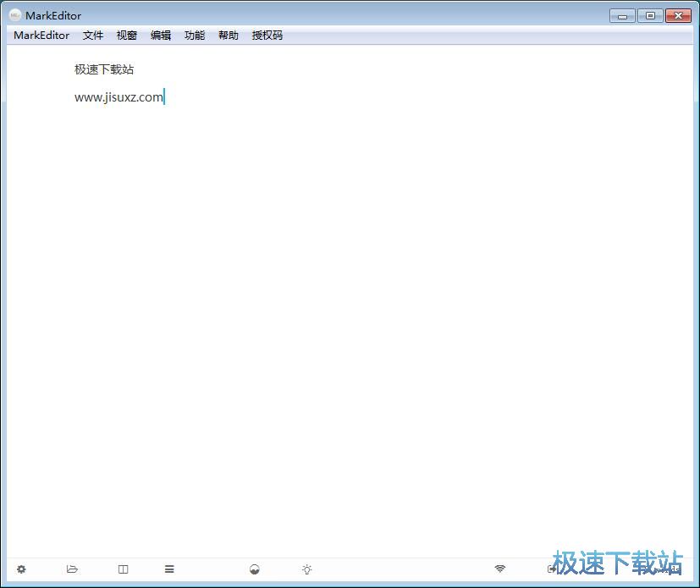Click the text line 极速下载站
Screen dimensions: 700x588
104,69
